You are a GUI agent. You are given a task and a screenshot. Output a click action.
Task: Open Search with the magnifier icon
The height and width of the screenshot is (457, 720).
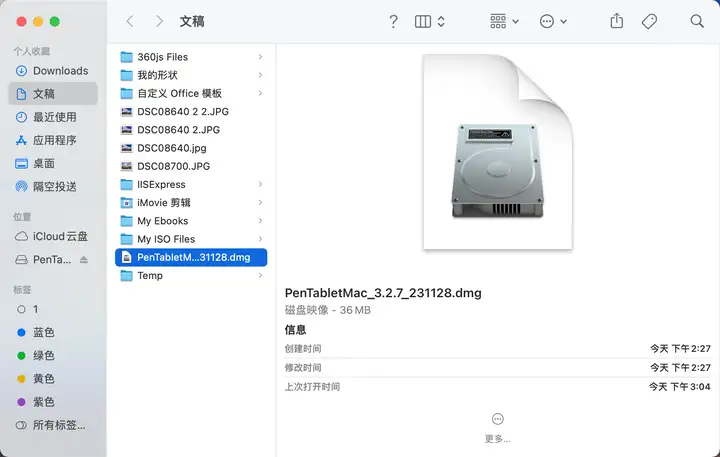coord(697,21)
